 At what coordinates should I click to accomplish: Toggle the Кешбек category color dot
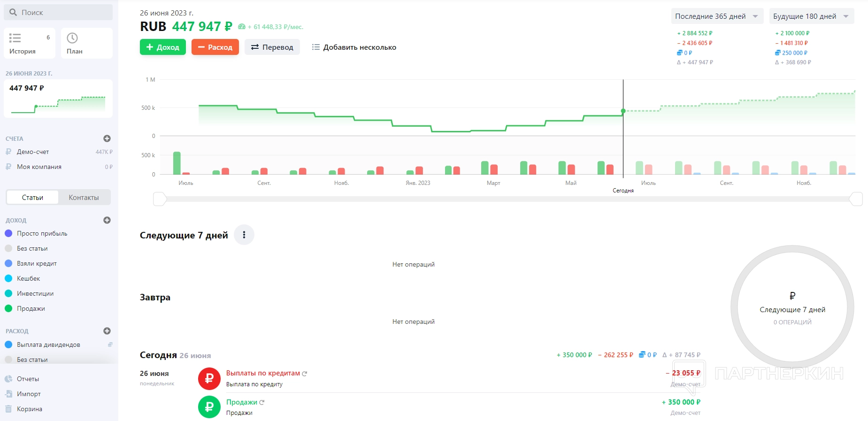coord(8,278)
